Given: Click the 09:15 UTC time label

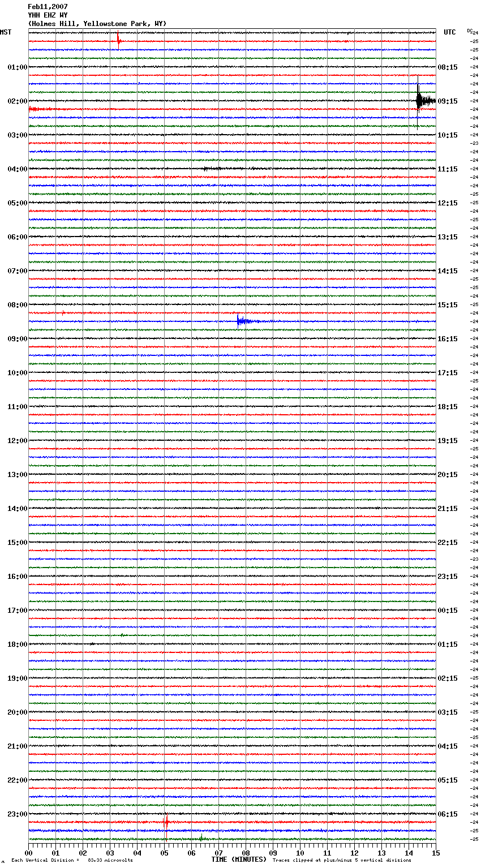Looking at the screenshot, I should pyautogui.click(x=448, y=101).
